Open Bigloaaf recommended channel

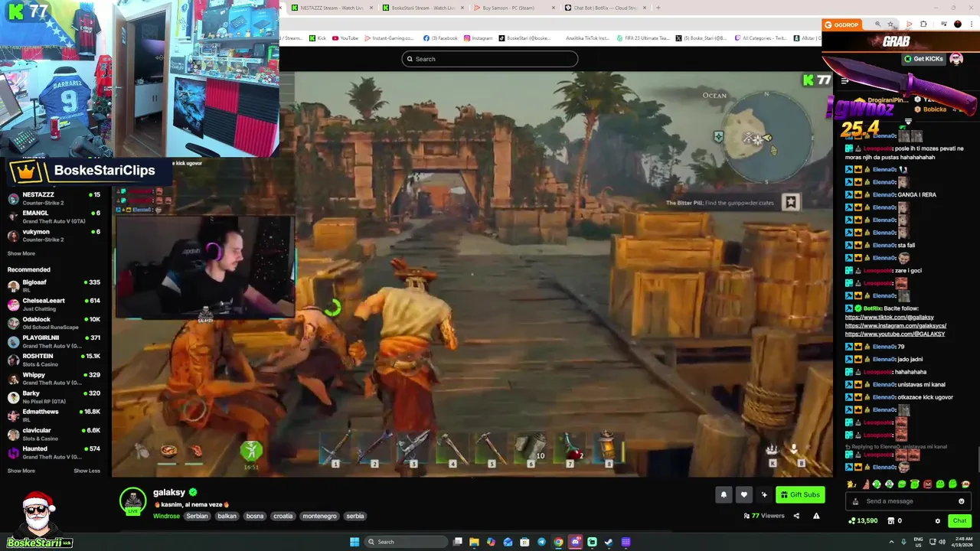tap(54, 285)
